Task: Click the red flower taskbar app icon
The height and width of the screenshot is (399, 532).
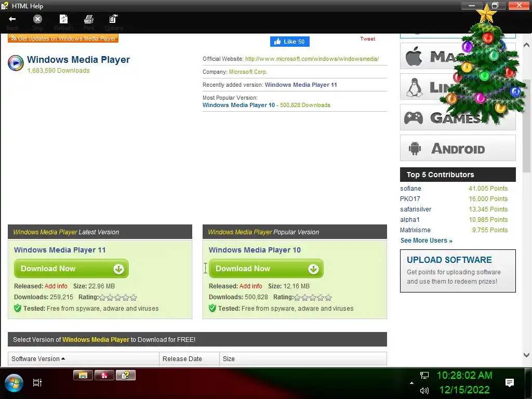Action: 104,375
